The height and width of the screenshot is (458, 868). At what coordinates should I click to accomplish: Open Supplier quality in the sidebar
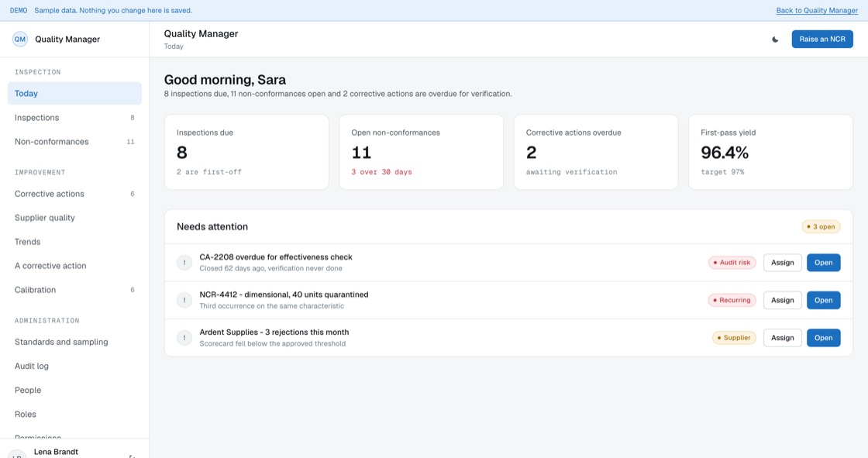tap(74, 218)
